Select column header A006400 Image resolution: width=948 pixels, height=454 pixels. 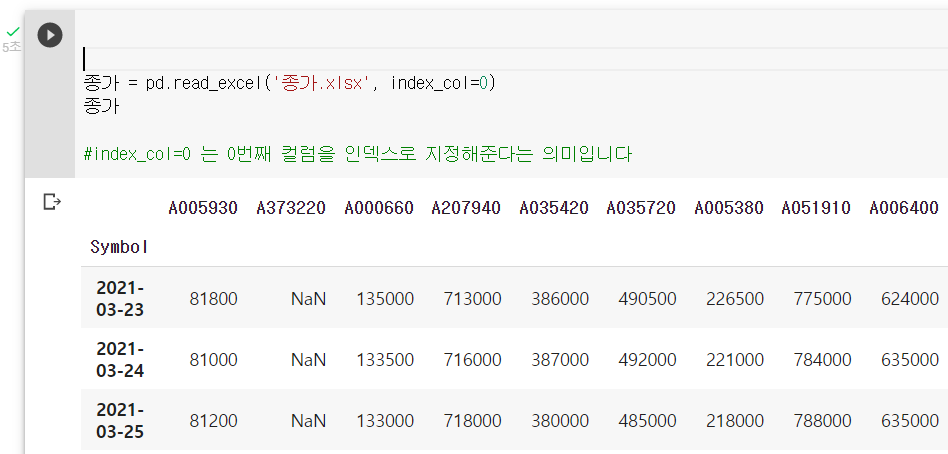(904, 208)
